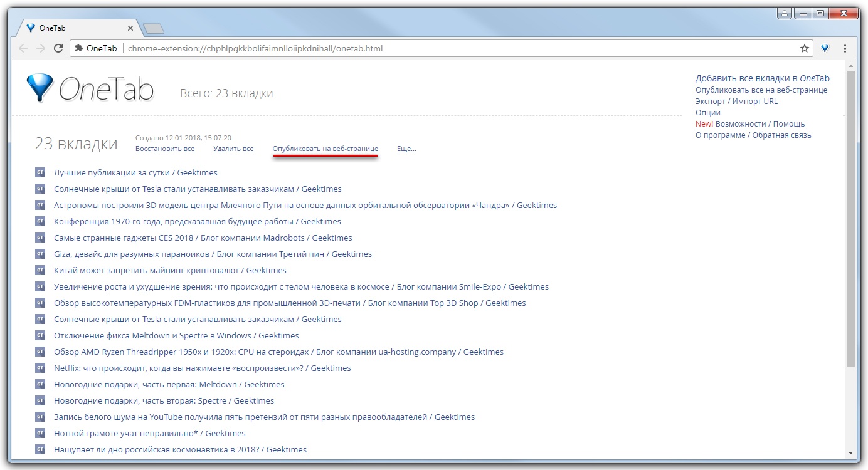Open 'Возможности / Помощь'
The image size is (868, 470).
coord(760,123)
